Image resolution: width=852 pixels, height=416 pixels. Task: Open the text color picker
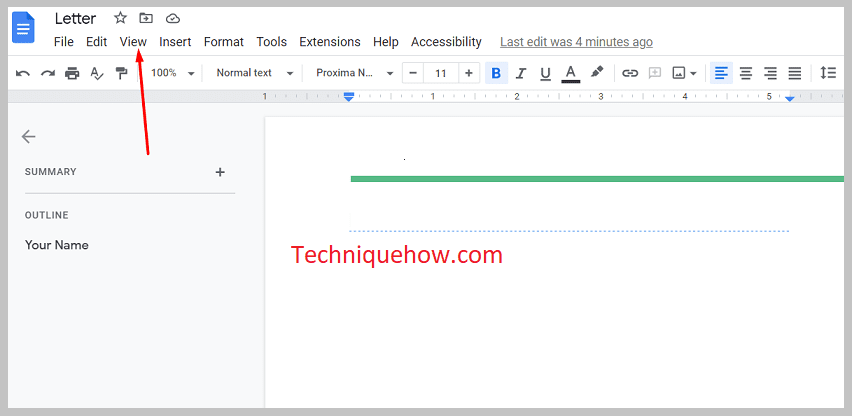(571, 73)
